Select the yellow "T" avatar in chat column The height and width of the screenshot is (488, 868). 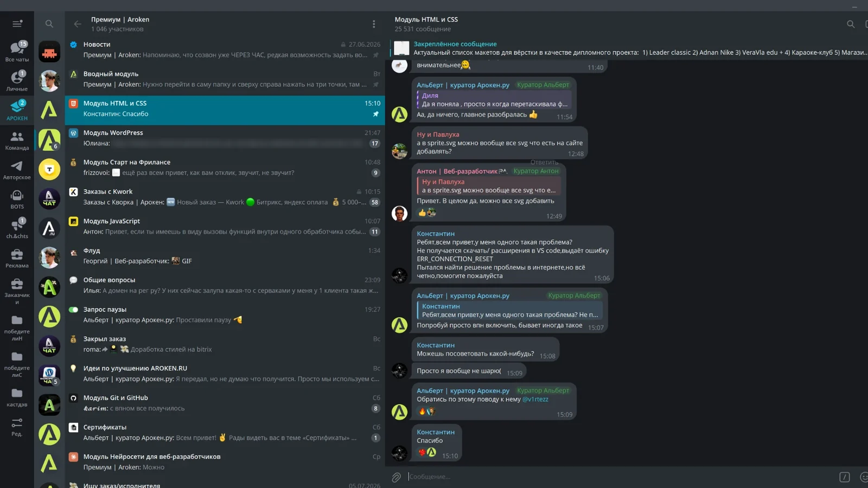(x=49, y=169)
